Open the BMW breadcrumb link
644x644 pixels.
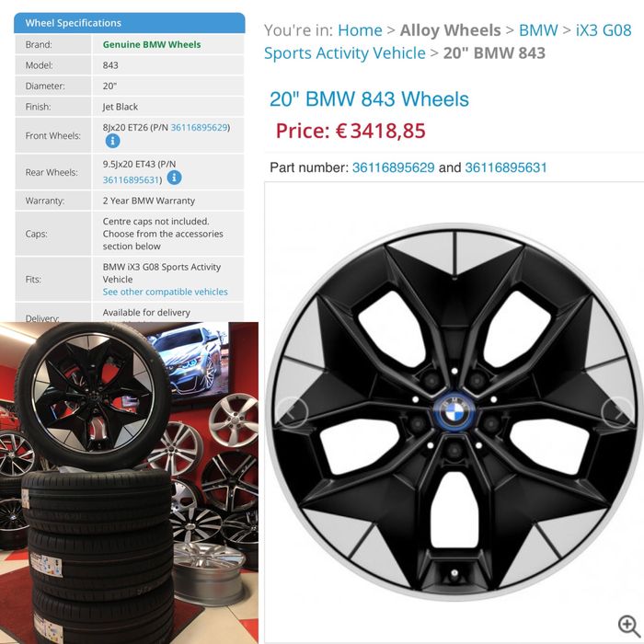coord(538,30)
